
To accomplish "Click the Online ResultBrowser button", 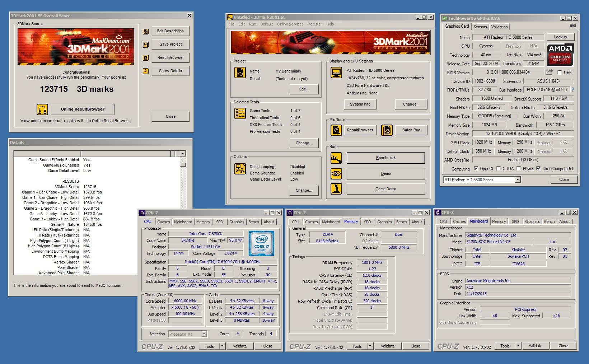I will click(83, 109).
